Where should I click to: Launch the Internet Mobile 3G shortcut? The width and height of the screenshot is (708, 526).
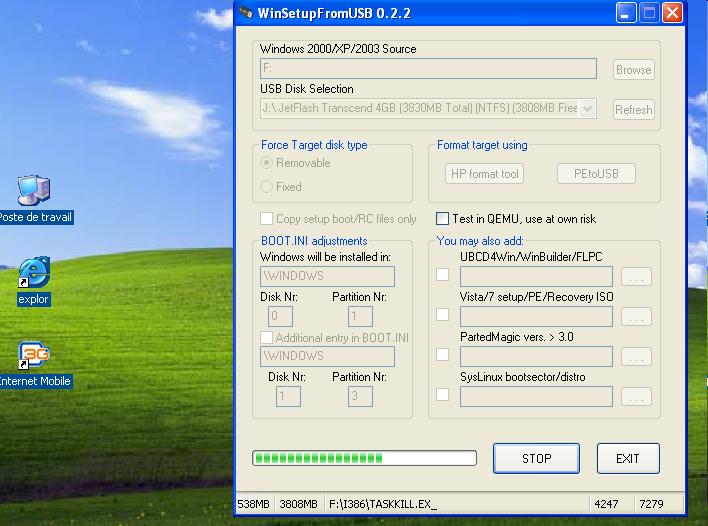coord(35,364)
